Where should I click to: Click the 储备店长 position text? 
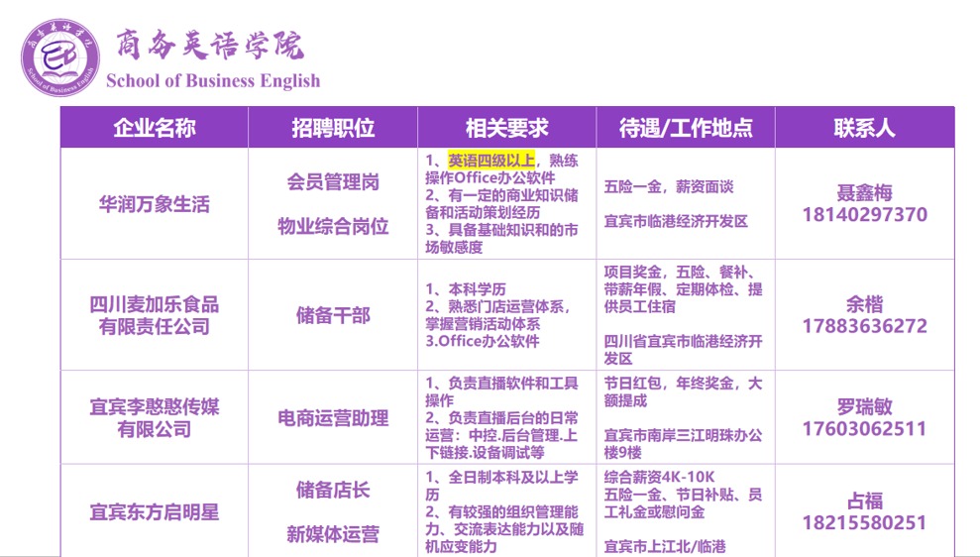pos(333,490)
